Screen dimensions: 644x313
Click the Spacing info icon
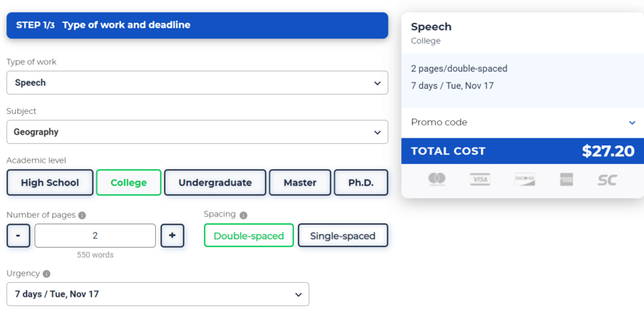(x=243, y=215)
